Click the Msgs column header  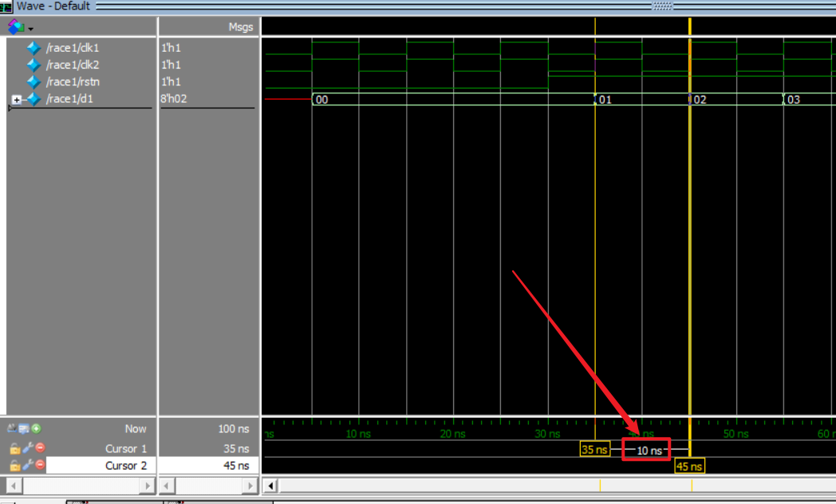(x=240, y=27)
